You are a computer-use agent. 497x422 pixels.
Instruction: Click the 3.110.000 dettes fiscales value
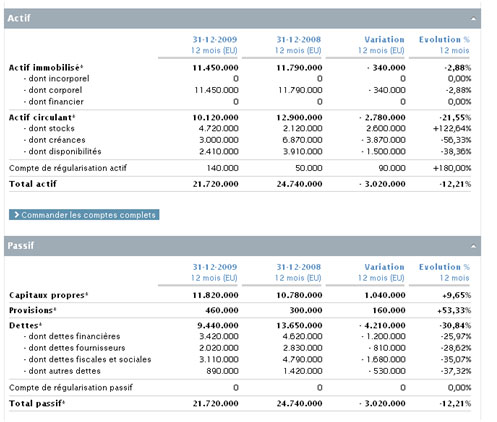click(x=219, y=360)
